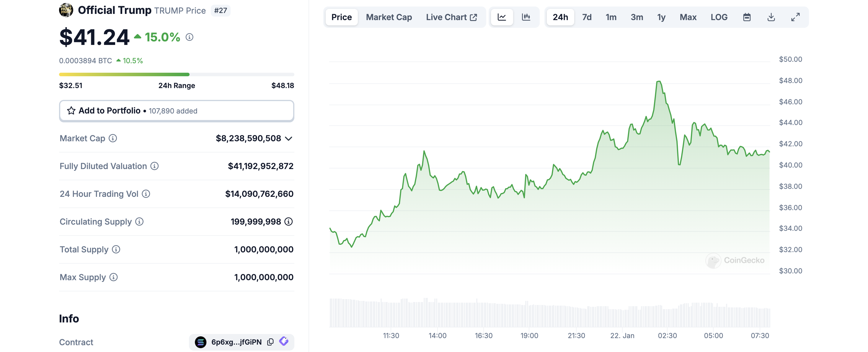Click Add to Portfolio
The image size is (868, 352).
[109, 111]
